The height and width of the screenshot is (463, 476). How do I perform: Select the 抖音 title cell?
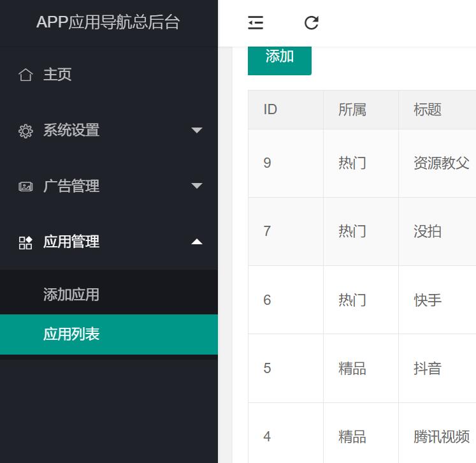[428, 369]
